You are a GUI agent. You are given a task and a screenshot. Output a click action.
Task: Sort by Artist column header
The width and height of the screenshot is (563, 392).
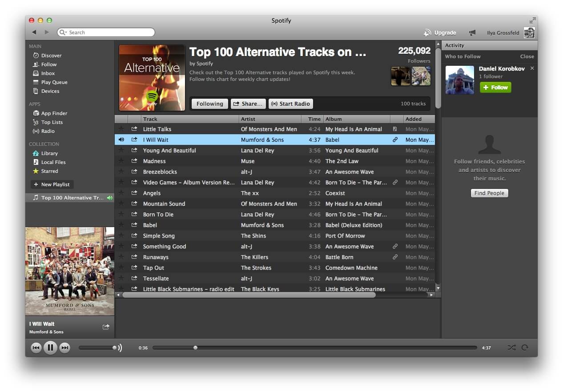(x=270, y=119)
